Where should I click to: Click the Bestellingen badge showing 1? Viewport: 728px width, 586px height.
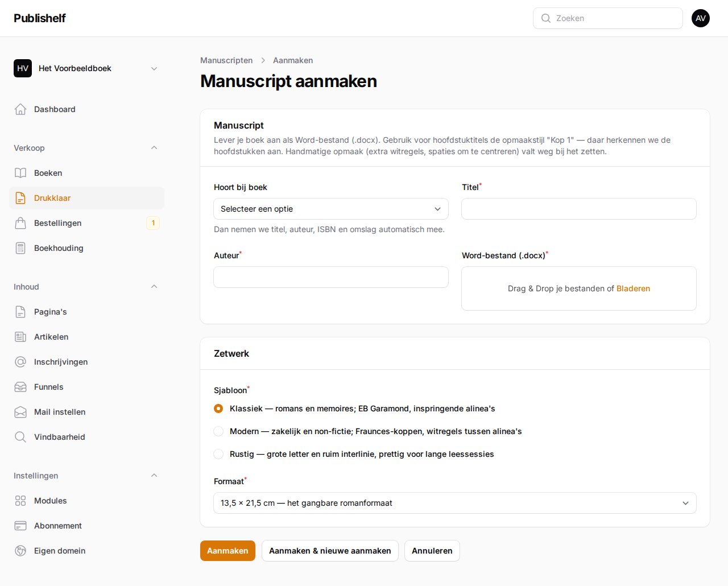point(153,223)
